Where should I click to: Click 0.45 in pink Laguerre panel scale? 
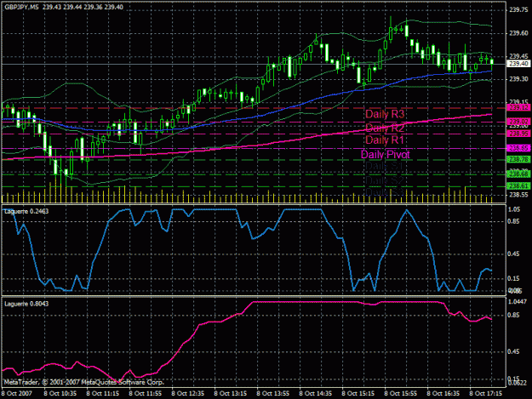point(514,352)
